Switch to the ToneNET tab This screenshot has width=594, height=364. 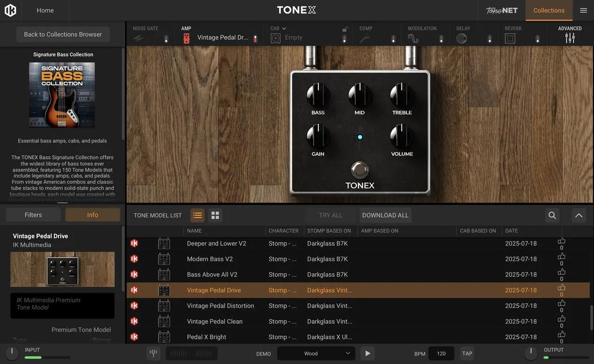coord(501,10)
